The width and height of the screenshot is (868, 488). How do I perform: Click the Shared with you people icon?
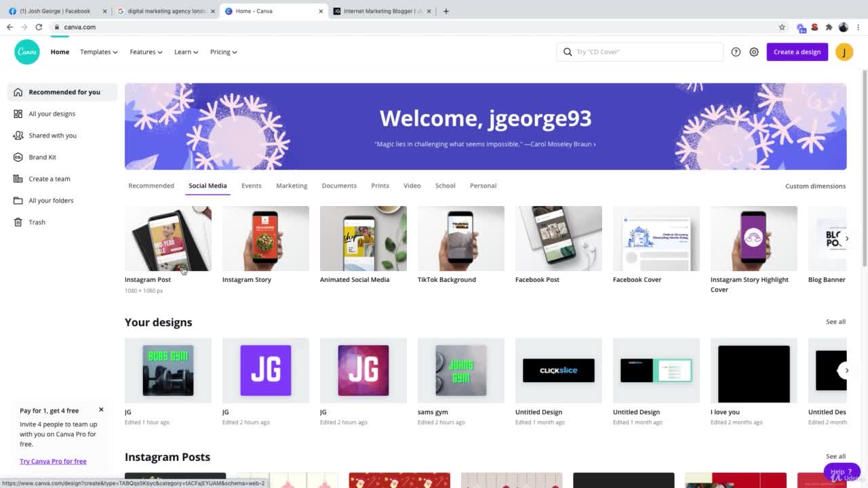pyautogui.click(x=18, y=136)
